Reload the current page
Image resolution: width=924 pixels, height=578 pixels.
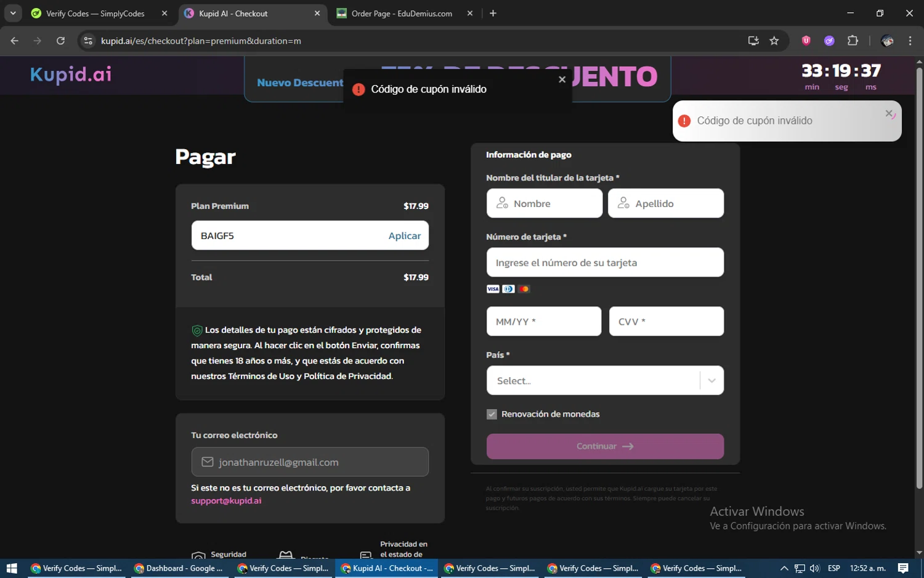pos(60,41)
